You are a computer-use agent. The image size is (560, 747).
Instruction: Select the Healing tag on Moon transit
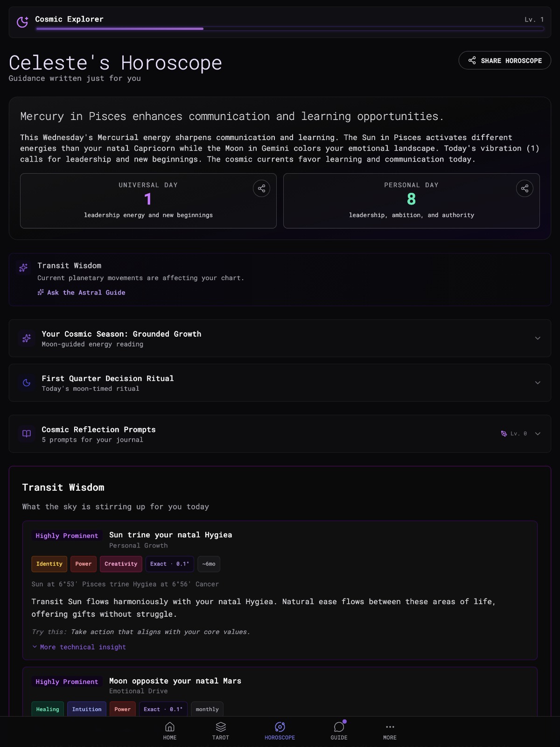[x=48, y=709]
